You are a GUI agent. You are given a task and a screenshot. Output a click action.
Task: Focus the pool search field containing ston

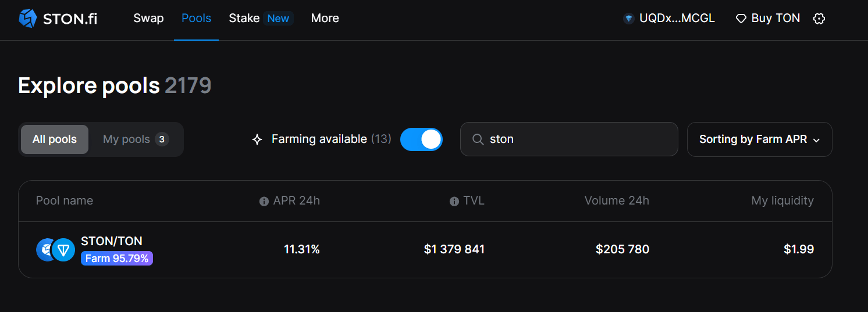coord(576,139)
